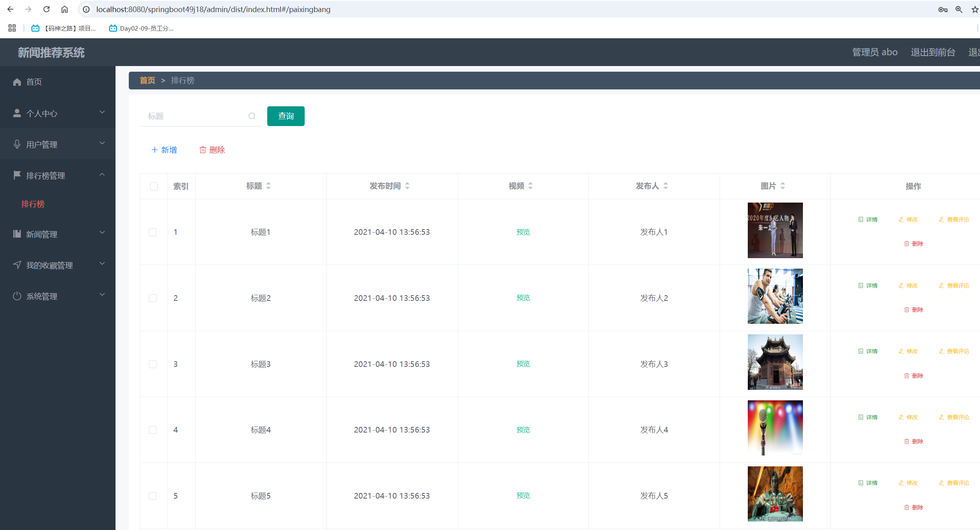Click 删除 in row 标题5
The height and width of the screenshot is (530, 980).
click(914, 507)
